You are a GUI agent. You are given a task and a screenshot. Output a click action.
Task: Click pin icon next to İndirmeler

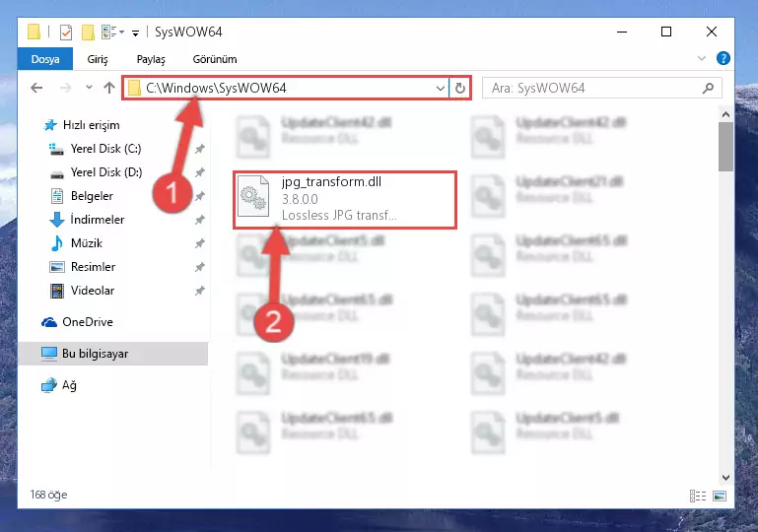(200, 220)
